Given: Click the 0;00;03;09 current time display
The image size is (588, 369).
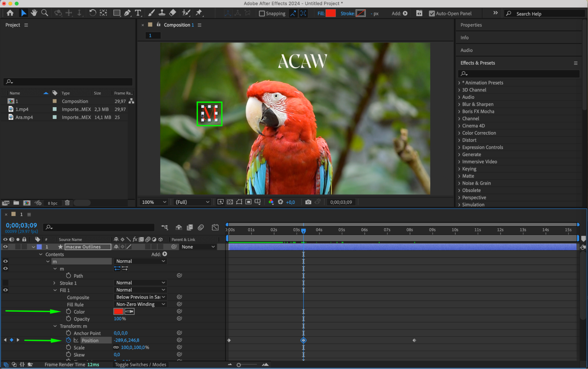Looking at the screenshot, I should 21,225.
